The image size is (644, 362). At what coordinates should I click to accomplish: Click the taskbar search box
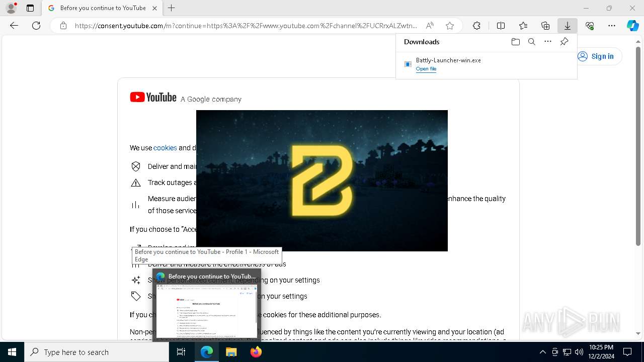tap(97, 352)
